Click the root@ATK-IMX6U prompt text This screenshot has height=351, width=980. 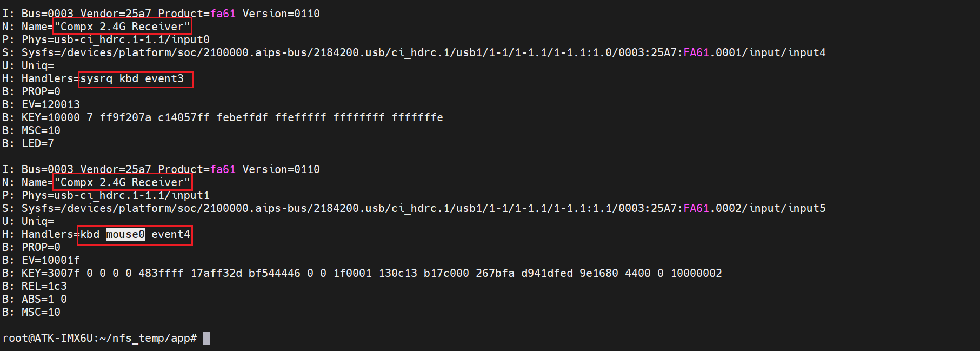tap(48, 338)
